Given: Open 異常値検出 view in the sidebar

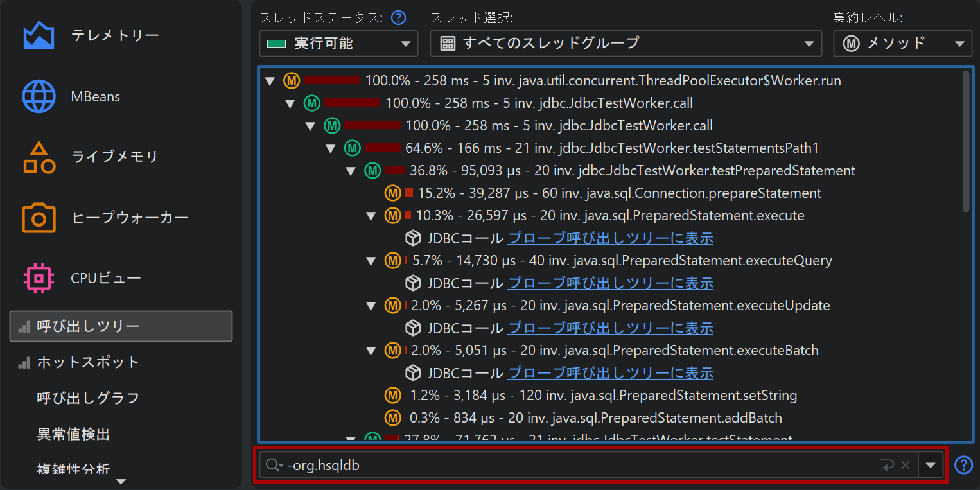Looking at the screenshot, I should 73,434.
